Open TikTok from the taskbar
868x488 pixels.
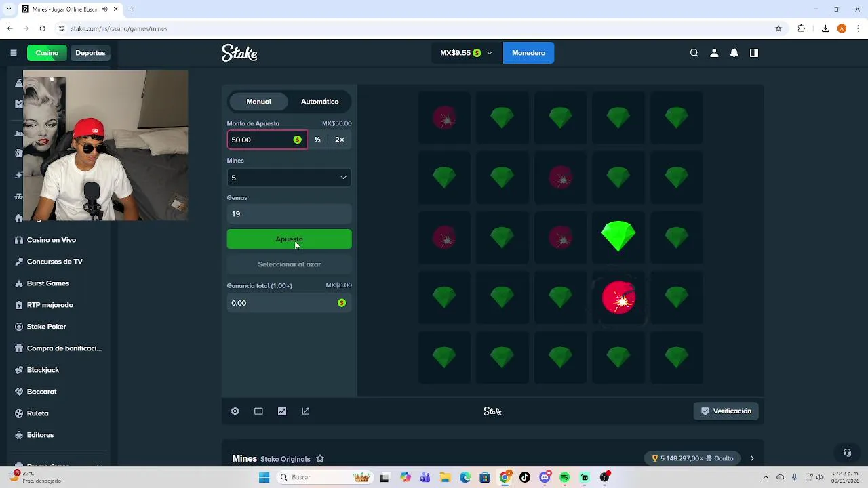tap(525, 477)
